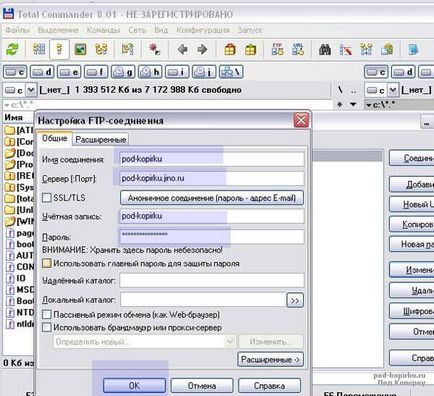
Task: Go to root with backslash button
Action: [x=340, y=90]
